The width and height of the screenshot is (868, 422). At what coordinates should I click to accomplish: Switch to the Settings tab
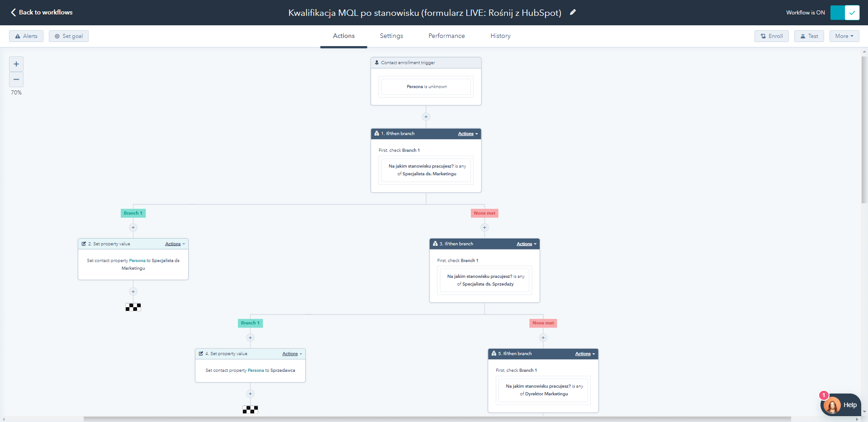tap(391, 36)
